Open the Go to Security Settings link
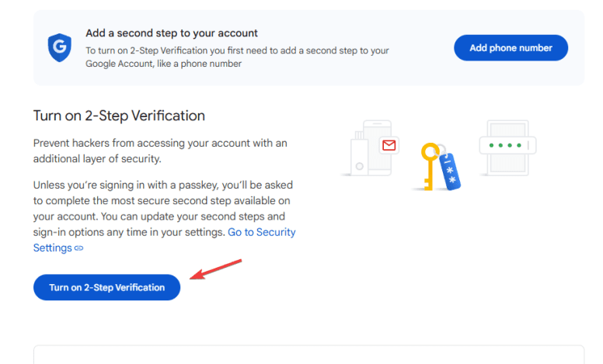 [x=261, y=232]
